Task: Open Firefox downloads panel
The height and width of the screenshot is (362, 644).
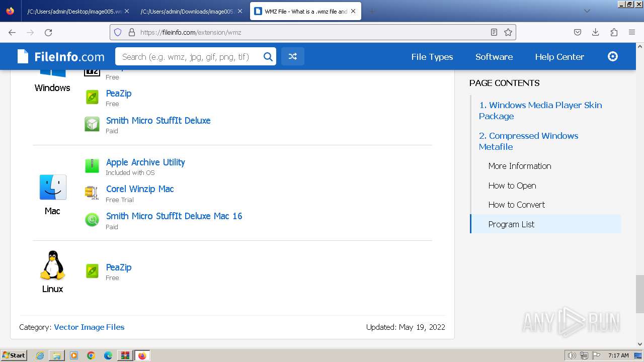Action: [x=595, y=32]
